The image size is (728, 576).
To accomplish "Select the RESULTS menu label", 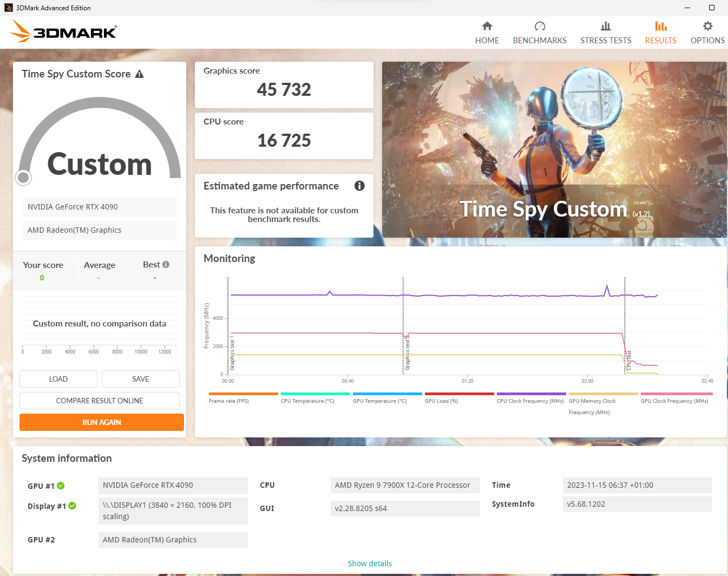I will click(661, 41).
